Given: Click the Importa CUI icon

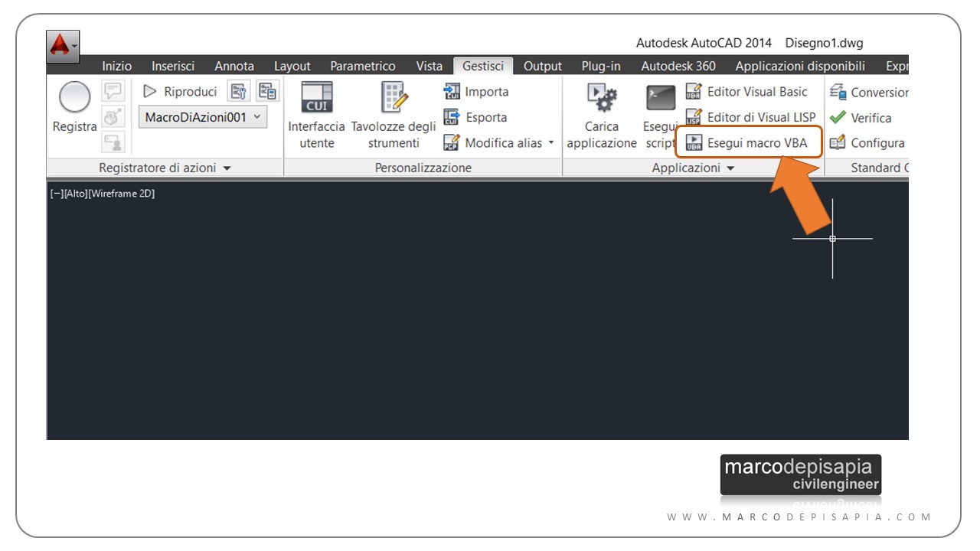Looking at the screenshot, I should pyautogui.click(x=452, y=92).
